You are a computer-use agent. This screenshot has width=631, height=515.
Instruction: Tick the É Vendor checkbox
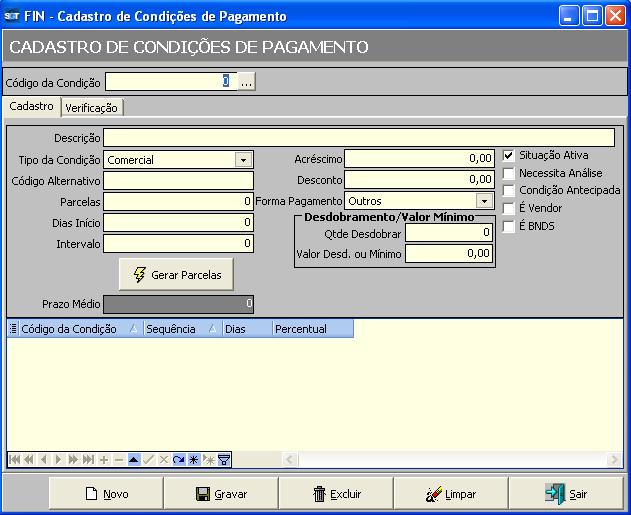coord(508,208)
